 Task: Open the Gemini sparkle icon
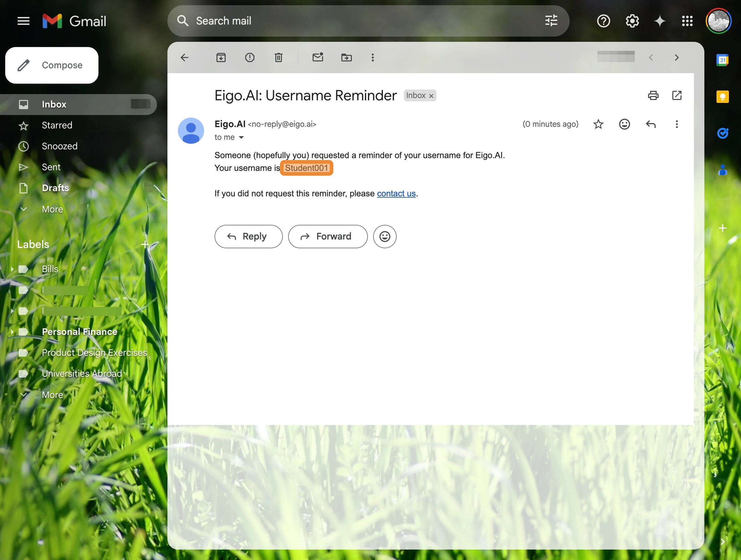660,21
